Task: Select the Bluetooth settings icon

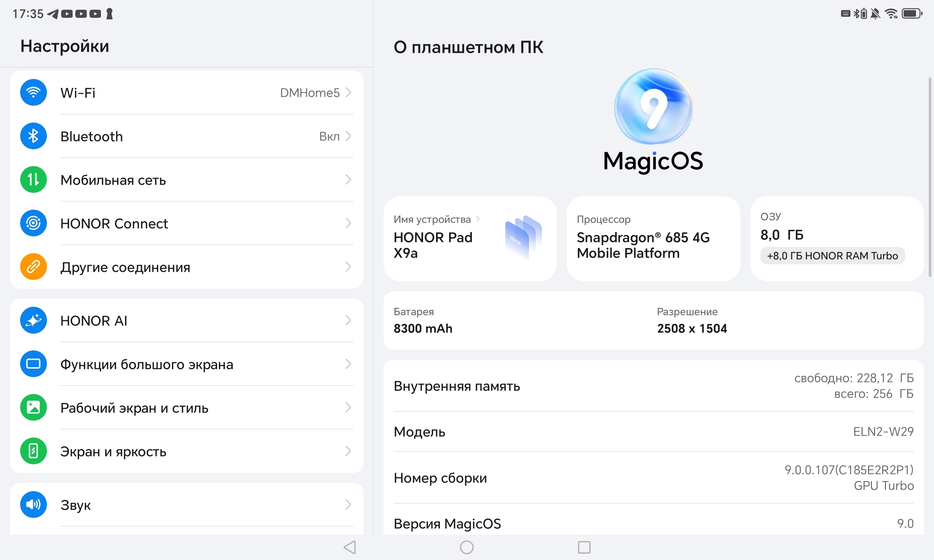Action: (x=33, y=136)
